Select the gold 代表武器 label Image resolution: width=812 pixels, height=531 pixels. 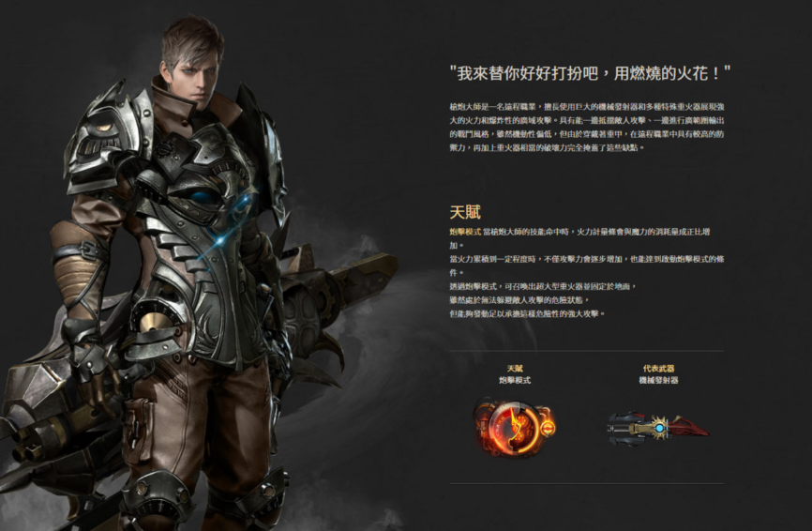pyautogui.click(x=658, y=369)
